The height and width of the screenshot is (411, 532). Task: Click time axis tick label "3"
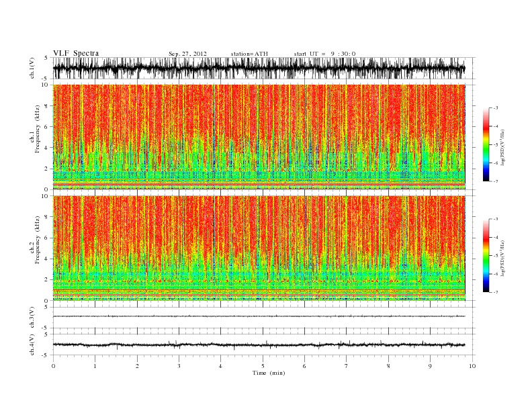point(179,366)
